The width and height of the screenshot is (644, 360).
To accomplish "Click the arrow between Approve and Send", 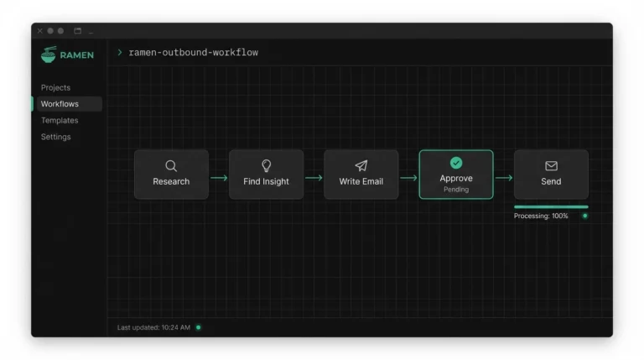I will [503, 178].
